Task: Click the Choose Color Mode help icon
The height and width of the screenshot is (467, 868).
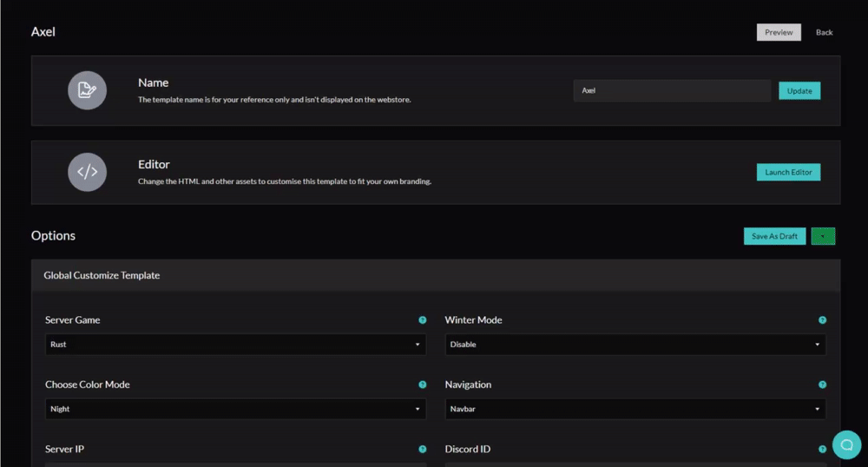Action: (x=423, y=385)
